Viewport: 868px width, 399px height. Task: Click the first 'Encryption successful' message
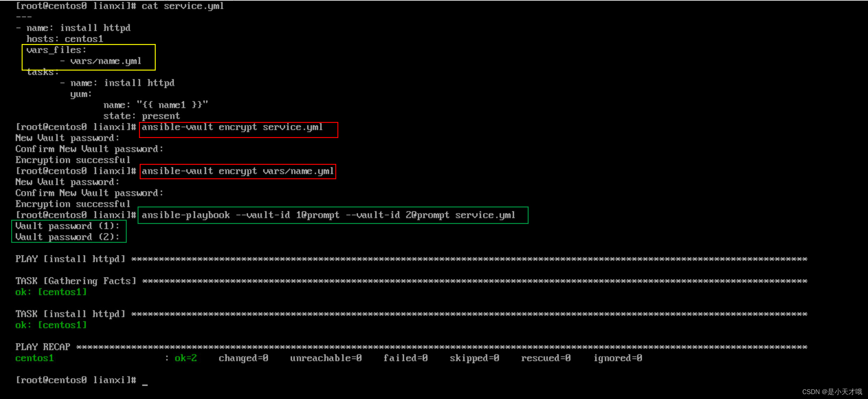click(73, 160)
